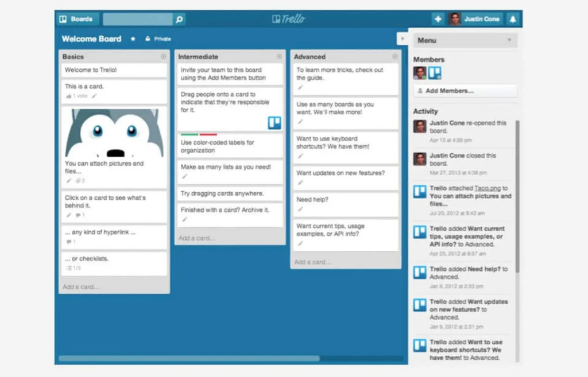Open the Intermediate list menu icon

(279, 57)
